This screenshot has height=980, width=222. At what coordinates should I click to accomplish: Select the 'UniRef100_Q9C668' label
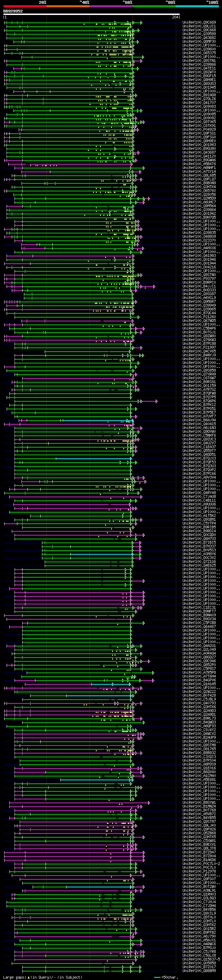199,30
